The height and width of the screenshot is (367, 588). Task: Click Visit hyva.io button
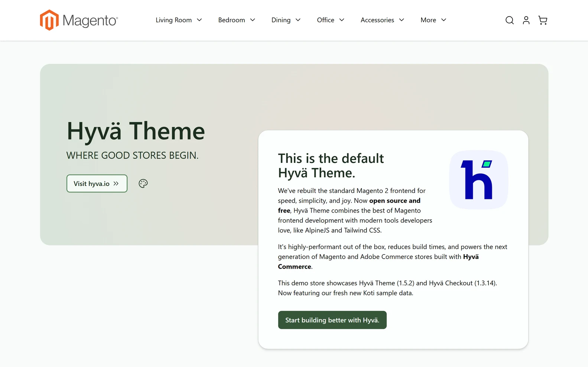pos(97,183)
